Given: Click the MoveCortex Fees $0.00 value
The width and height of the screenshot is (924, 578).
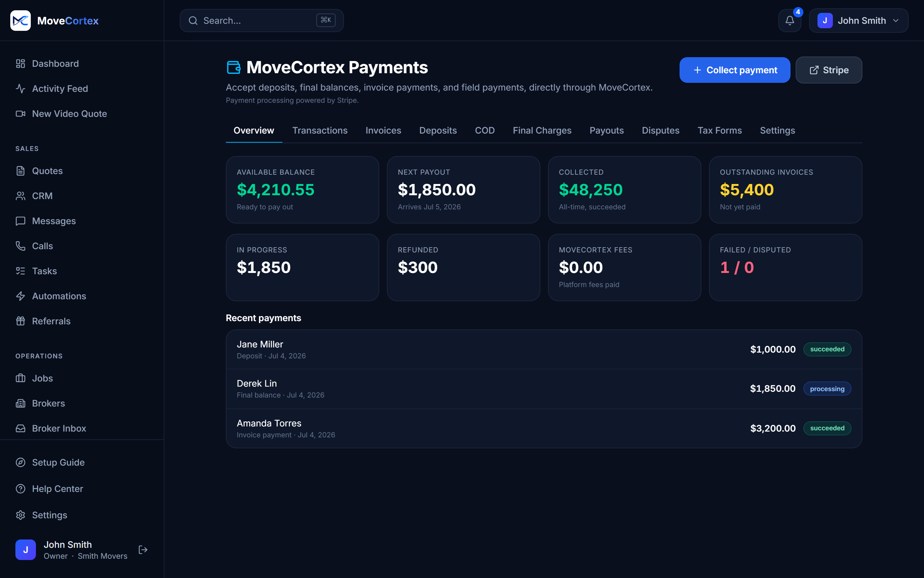Looking at the screenshot, I should (581, 267).
